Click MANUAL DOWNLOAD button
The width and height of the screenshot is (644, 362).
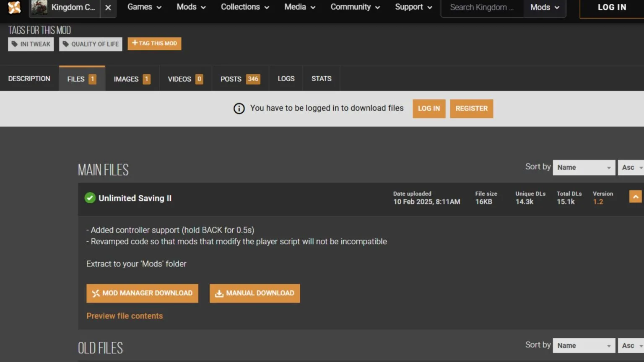click(255, 293)
